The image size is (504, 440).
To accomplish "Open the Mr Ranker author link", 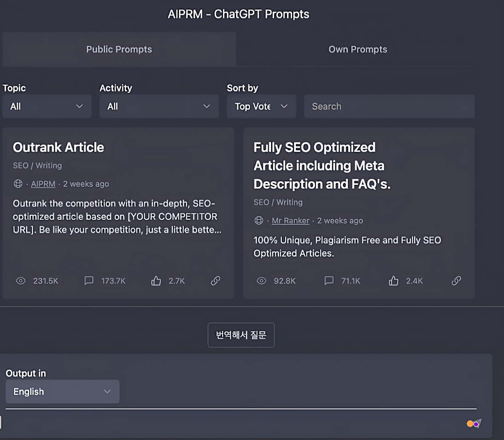I will tap(290, 221).
